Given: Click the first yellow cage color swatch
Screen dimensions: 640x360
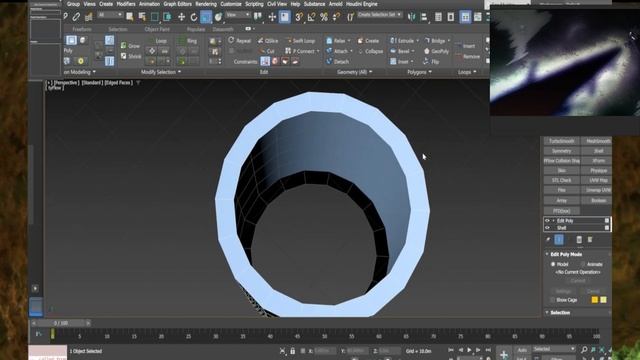Looking at the screenshot, I should click(x=595, y=300).
